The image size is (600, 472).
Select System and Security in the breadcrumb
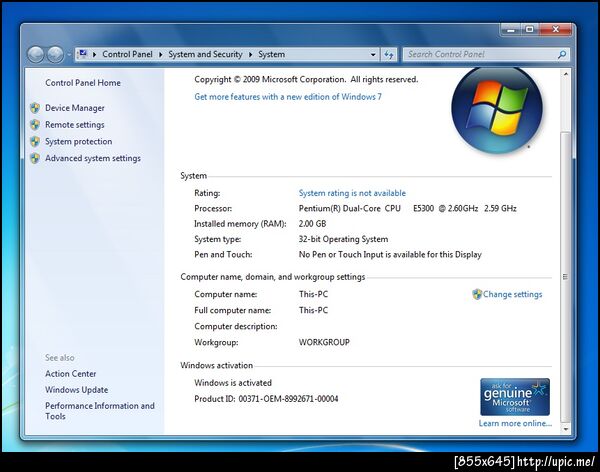click(x=205, y=54)
